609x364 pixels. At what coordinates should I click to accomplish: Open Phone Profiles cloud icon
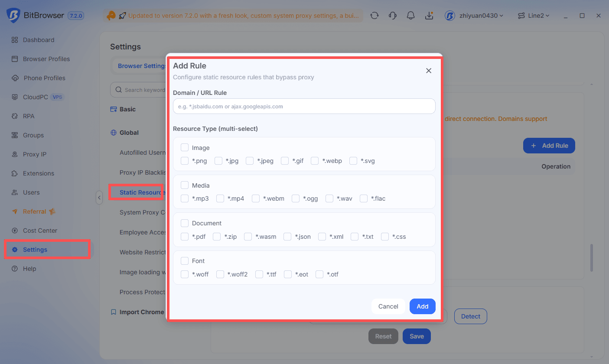click(15, 78)
